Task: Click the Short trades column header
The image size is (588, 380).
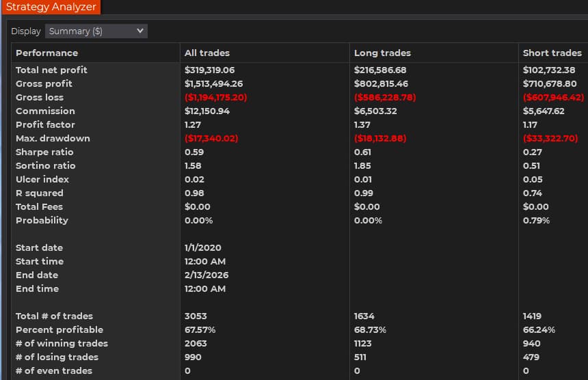Action: coord(552,53)
